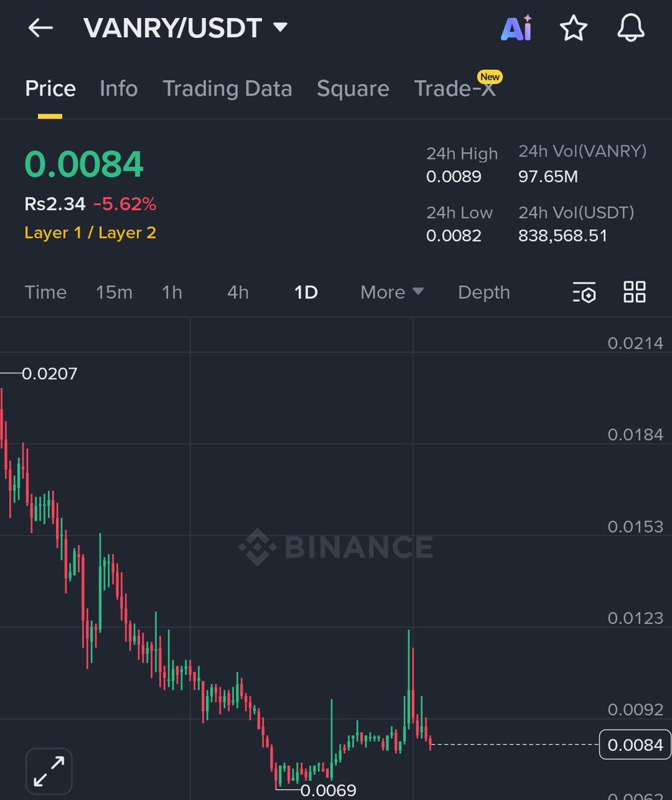Select the 4h chart interval
Viewport: 672px width, 800px height.
[238, 292]
